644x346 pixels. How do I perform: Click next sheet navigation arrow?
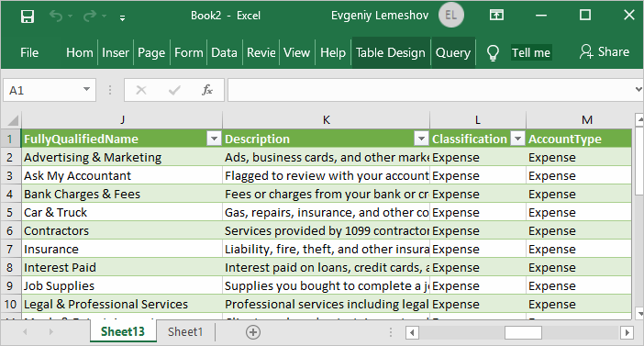point(51,331)
